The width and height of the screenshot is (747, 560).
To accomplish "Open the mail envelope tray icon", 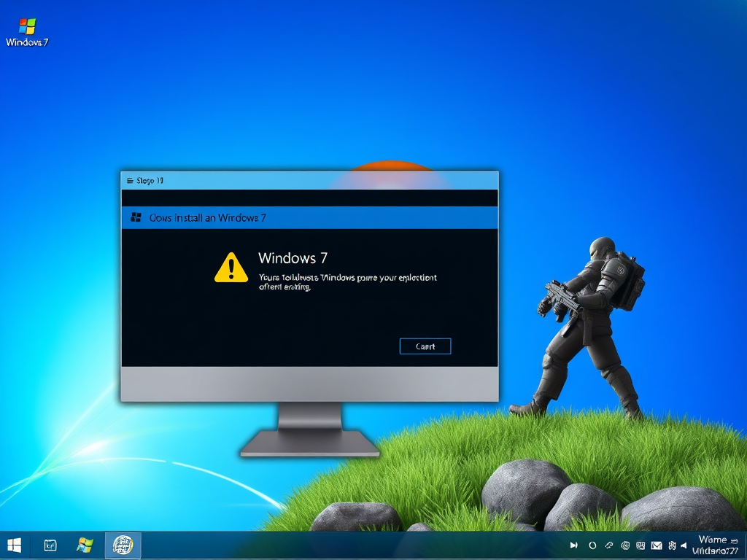I will (x=657, y=545).
